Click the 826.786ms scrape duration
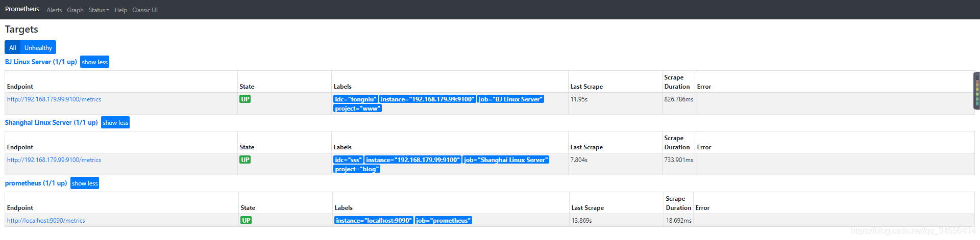Viewport: 980px width, 240px height. [679, 99]
